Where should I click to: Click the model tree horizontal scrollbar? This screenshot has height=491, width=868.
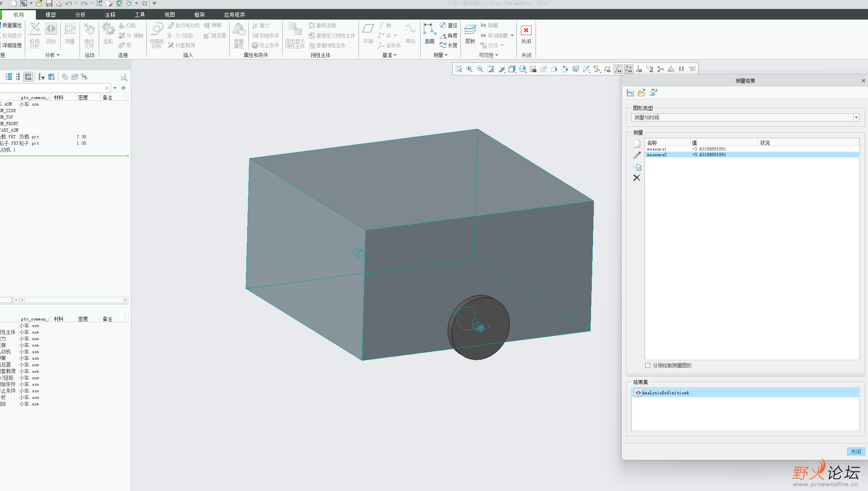[x=74, y=300]
